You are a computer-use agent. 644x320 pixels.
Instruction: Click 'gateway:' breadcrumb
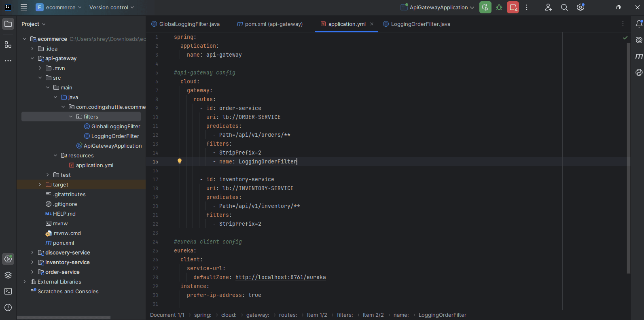coord(258,315)
